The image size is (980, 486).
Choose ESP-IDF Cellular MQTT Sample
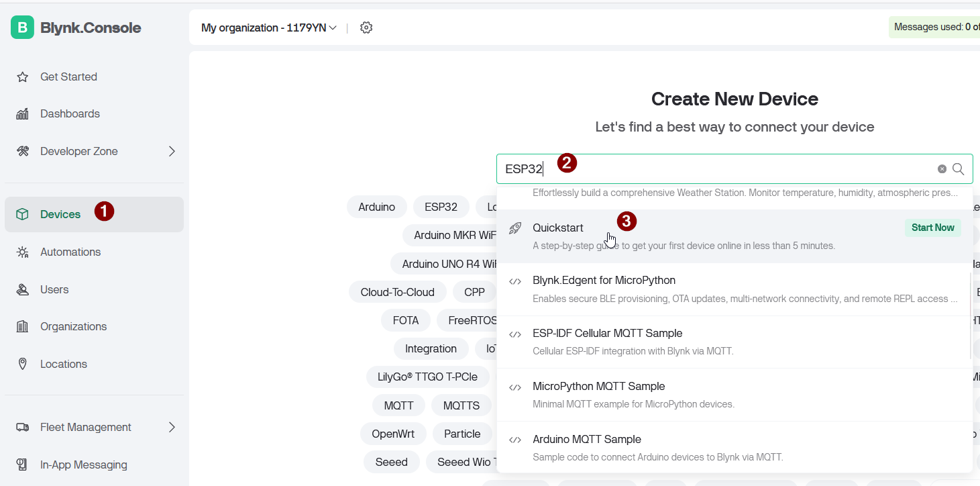pyautogui.click(x=607, y=334)
